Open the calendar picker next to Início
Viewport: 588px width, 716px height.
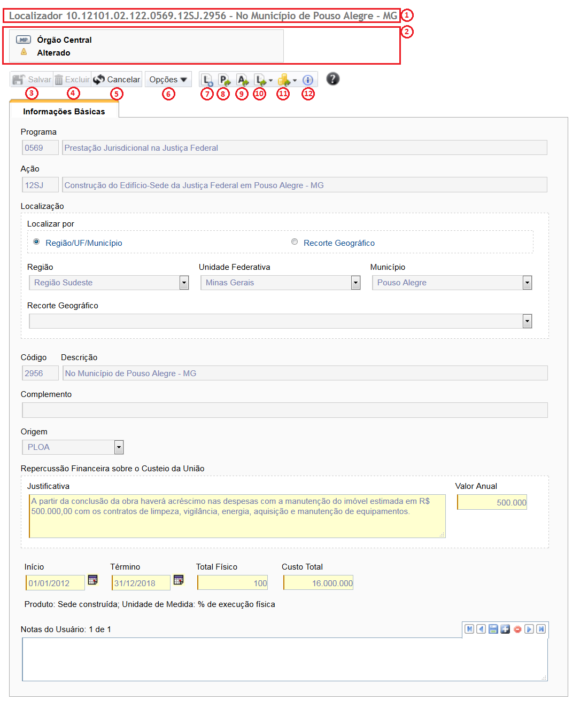[x=93, y=580]
